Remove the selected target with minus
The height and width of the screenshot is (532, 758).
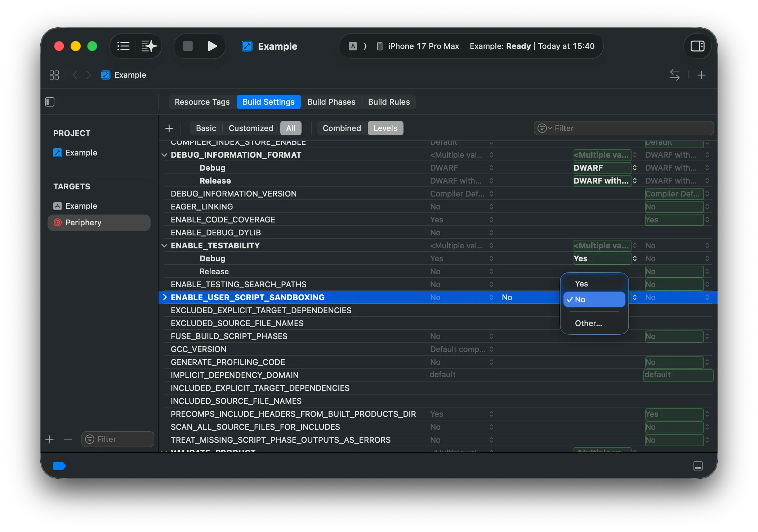[68, 439]
